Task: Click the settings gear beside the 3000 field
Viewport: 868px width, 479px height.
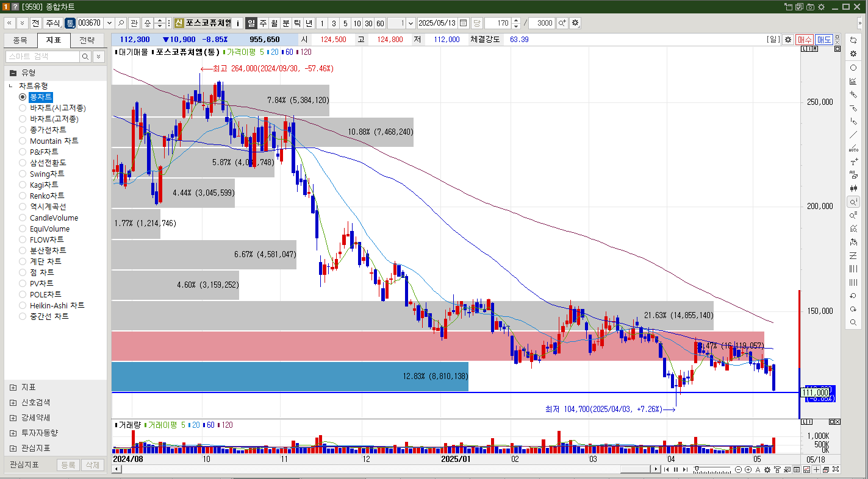Action: pyautogui.click(x=575, y=23)
